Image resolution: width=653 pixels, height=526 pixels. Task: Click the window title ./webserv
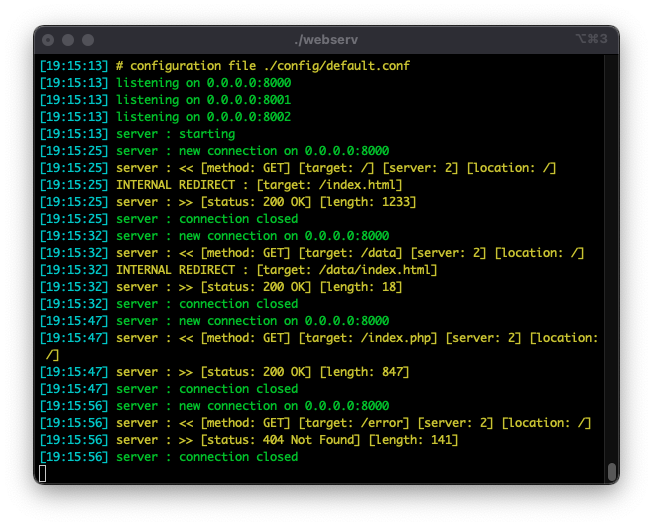click(326, 40)
